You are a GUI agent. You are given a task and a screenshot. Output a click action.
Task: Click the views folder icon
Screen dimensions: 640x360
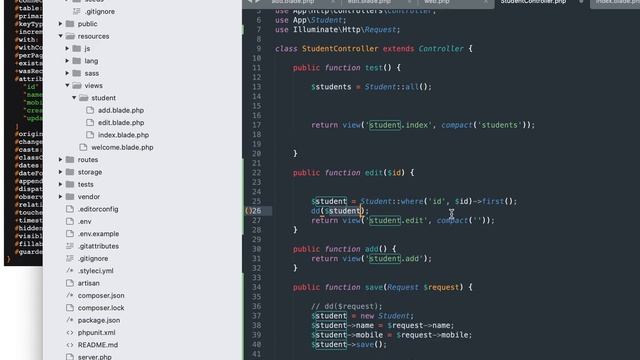(77, 85)
